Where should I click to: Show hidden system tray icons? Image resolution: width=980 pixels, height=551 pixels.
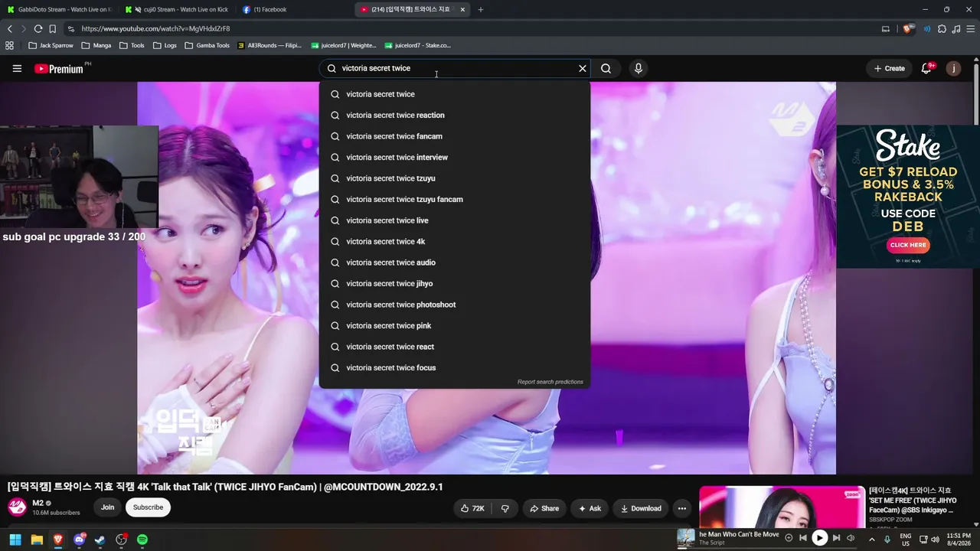(x=871, y=540)
